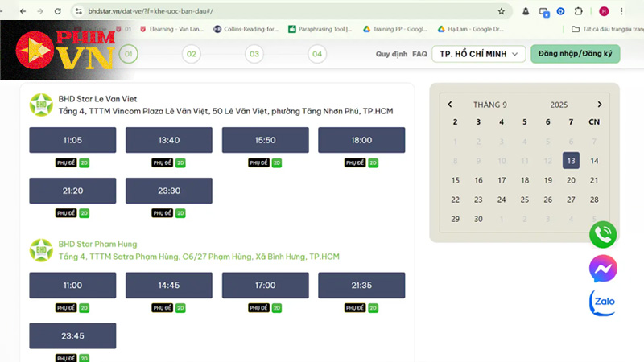Viewport: 644px width, 362px height.
Task: Pick the 17:00 showtime at Pham Hung
Action: [x=265, y=285]
